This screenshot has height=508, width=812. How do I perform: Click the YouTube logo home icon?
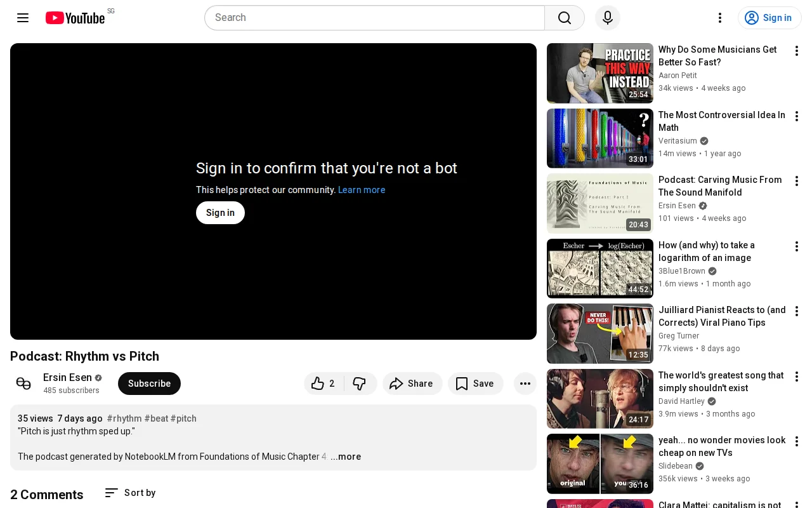75,18
